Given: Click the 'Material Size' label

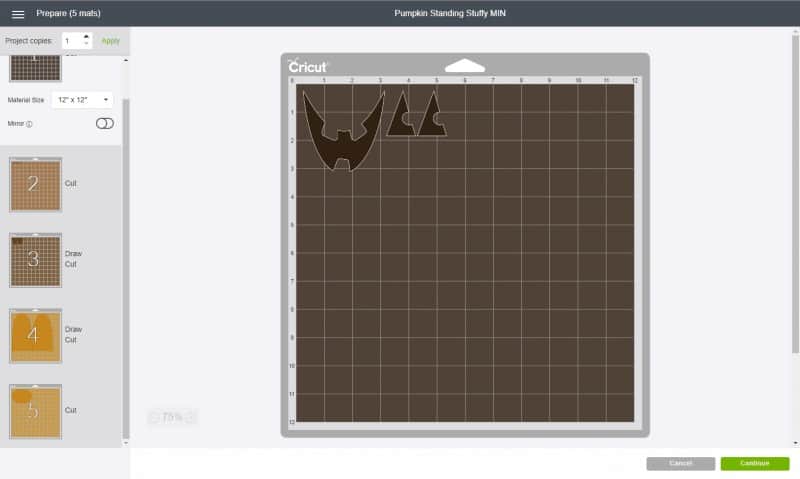Looking at the screenshot, I should tap(26, 100).
